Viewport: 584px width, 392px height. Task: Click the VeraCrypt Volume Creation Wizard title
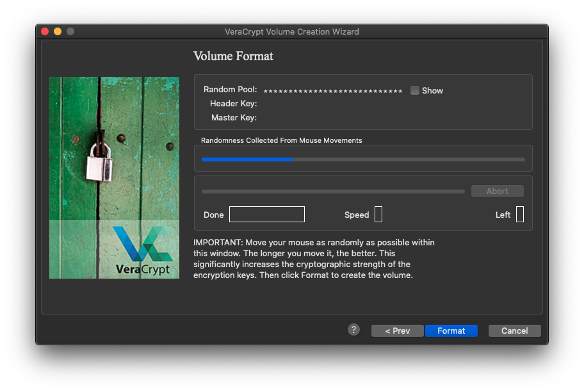291,31
